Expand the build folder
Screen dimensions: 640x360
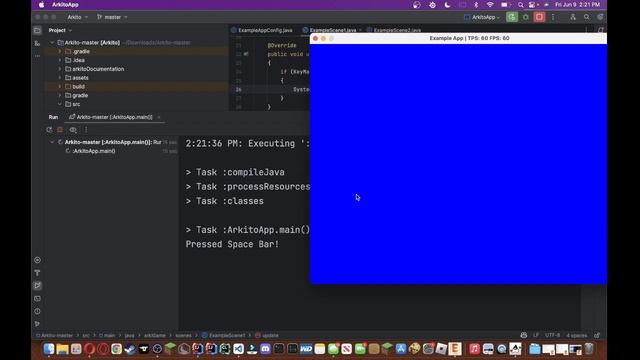60,87
